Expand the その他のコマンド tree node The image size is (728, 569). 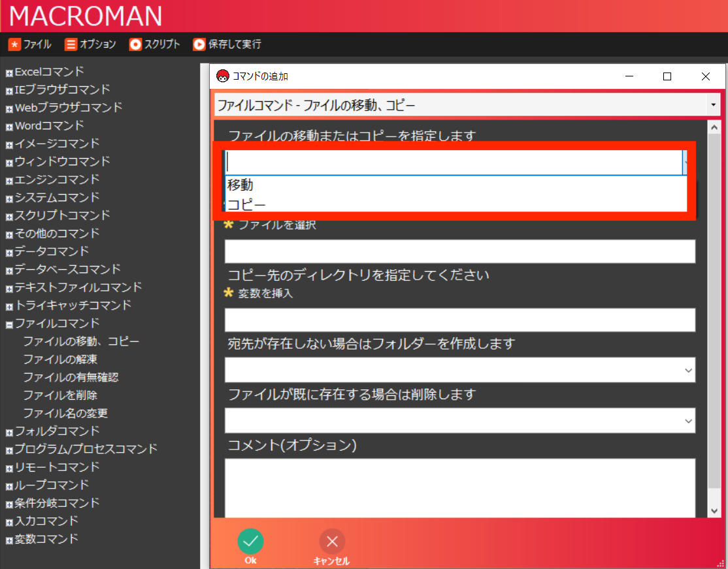click(x=8, y=235)
